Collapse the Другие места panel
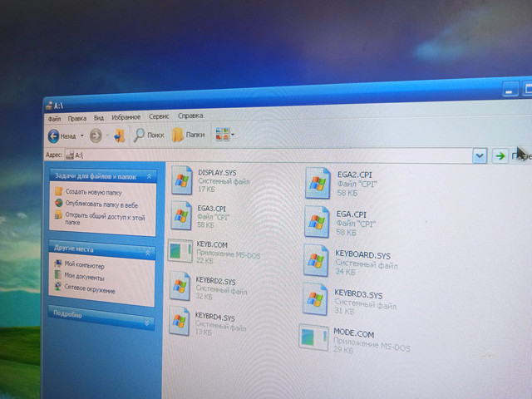This screenshot has width=532, height=399. pyautogui.click(x=148, y=253)
